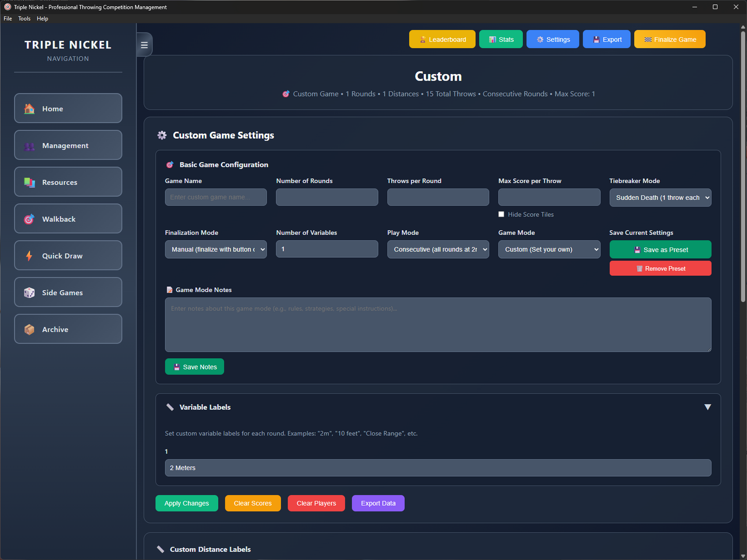Enable the Hide Score Tiles checkbox
This screenshot has height=560, width=747.
(501, 214)
